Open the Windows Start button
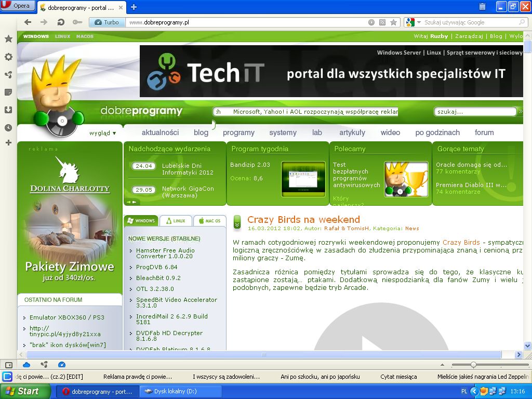Image resolution: width=532 pixels, height=399 pixels. 25,392
